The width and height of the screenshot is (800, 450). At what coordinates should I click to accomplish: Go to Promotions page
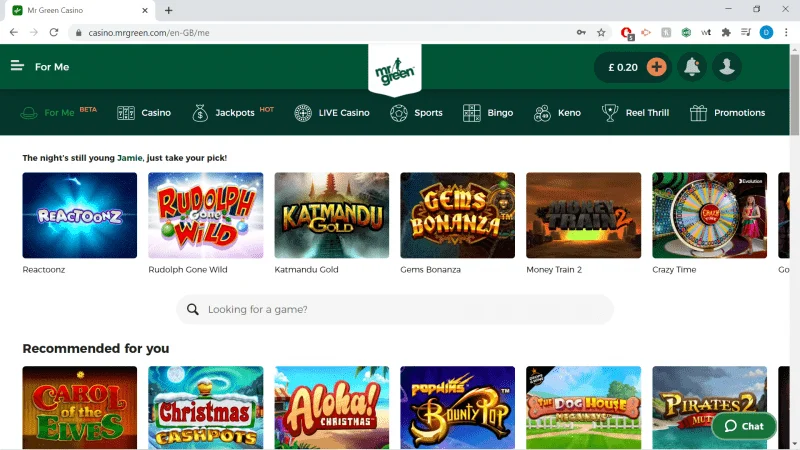point(739,113)
